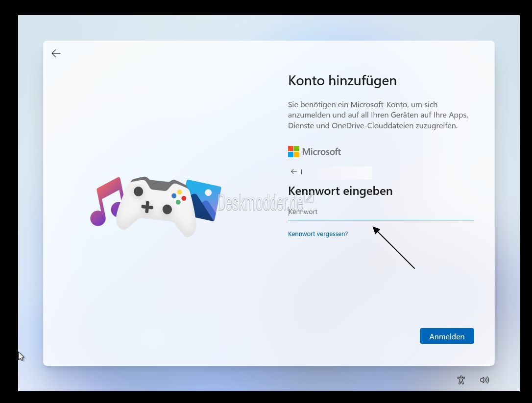Click the game controller illustration

156,206
